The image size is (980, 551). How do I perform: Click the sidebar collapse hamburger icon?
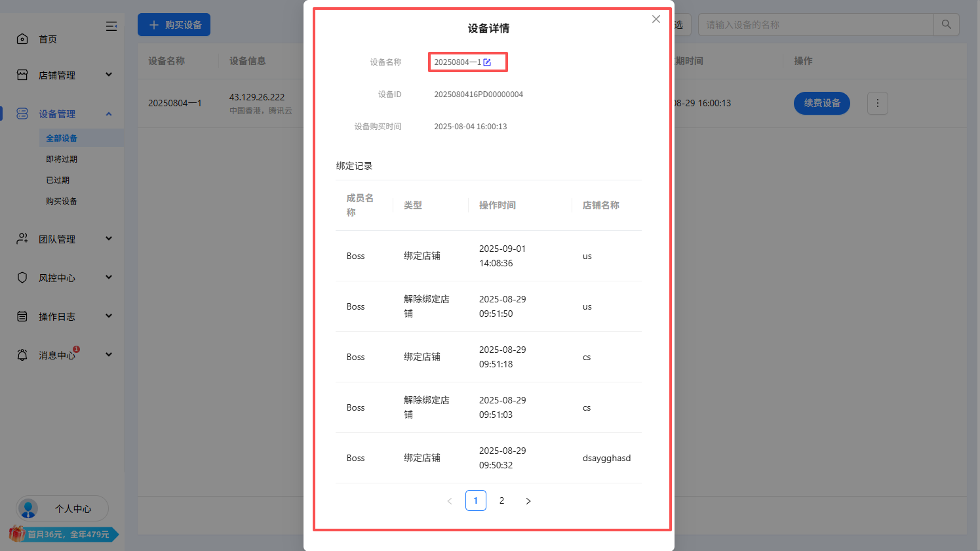tap(111, 26)
